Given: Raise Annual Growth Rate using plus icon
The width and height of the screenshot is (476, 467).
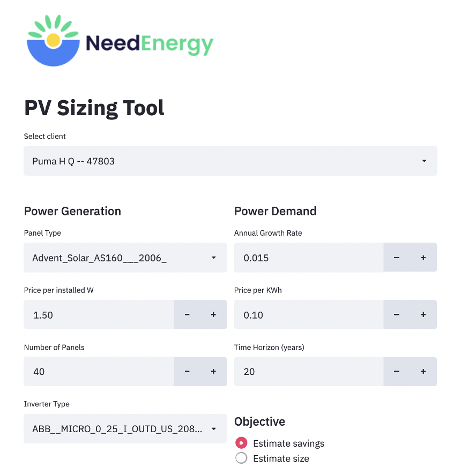Looking at the screenshot, I should click(x=423, y=258).
